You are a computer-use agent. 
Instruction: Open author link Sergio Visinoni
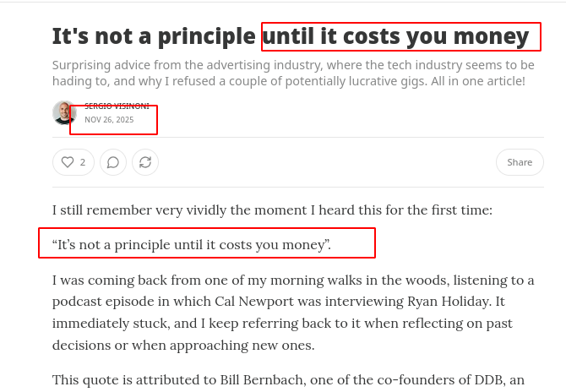pyautogui.click(x=117, y=106)
